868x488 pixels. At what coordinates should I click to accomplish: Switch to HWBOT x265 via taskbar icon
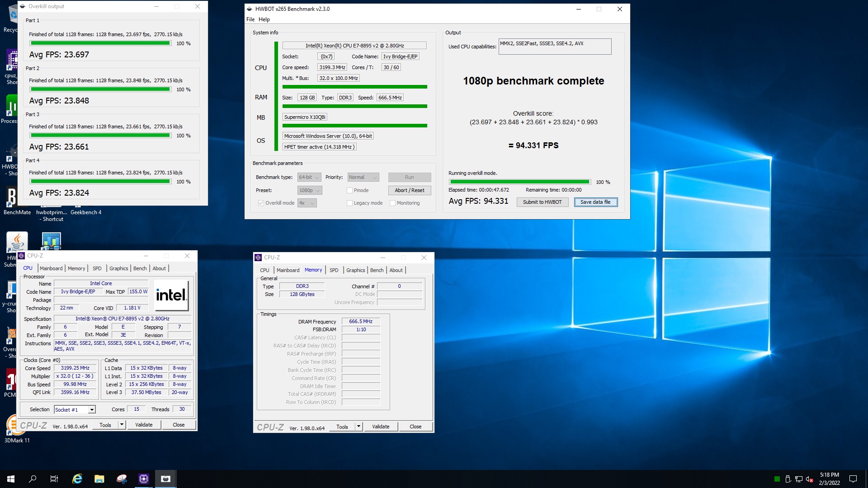[165, 479]
